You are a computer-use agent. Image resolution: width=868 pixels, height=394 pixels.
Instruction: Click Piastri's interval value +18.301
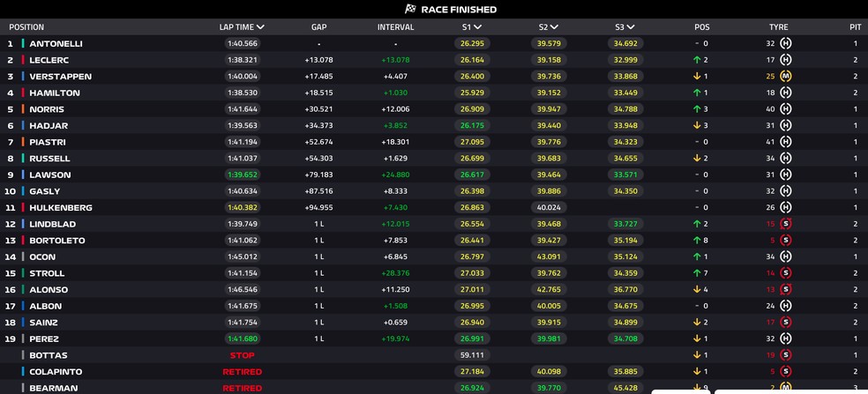(396, 142)
